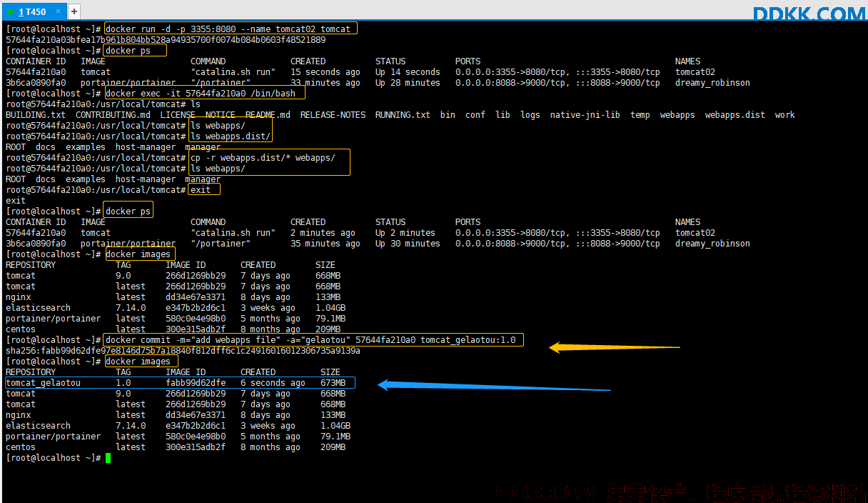The height and width of the screenshot is (503, 868).
Task: Click the highlighted ls webapps.dist/ command
Action: pos(230,136)
